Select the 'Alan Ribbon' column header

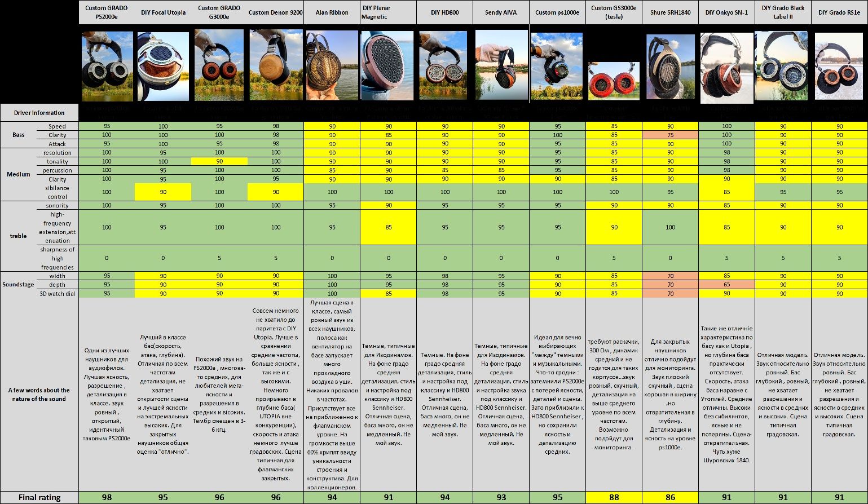point(332,12)
